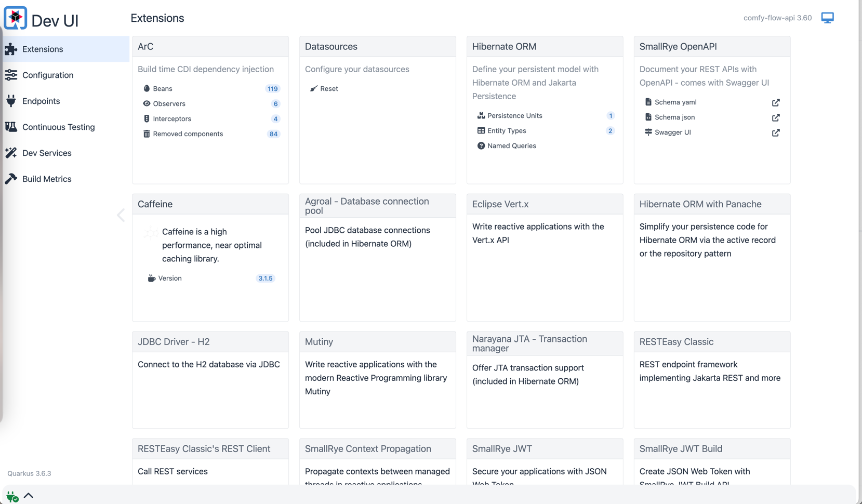
Task: Click the Endpoints plug icon
Action: 11,101
